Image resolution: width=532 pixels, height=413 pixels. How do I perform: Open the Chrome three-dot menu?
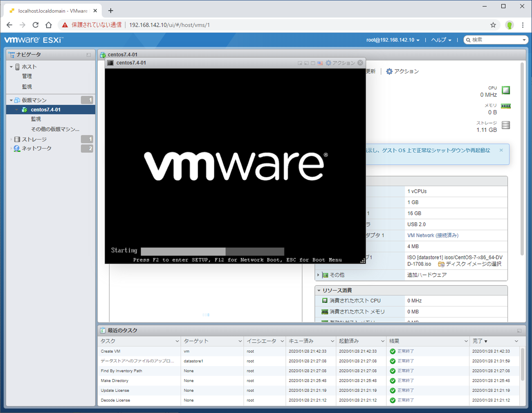tap(523, 25)
